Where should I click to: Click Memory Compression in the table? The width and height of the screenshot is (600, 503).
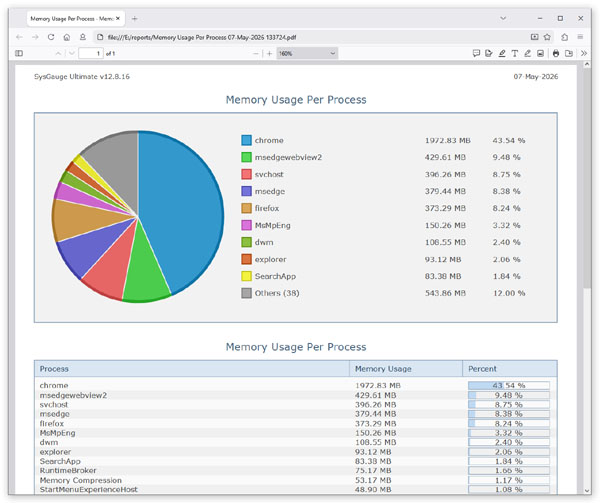pos(81,480)
